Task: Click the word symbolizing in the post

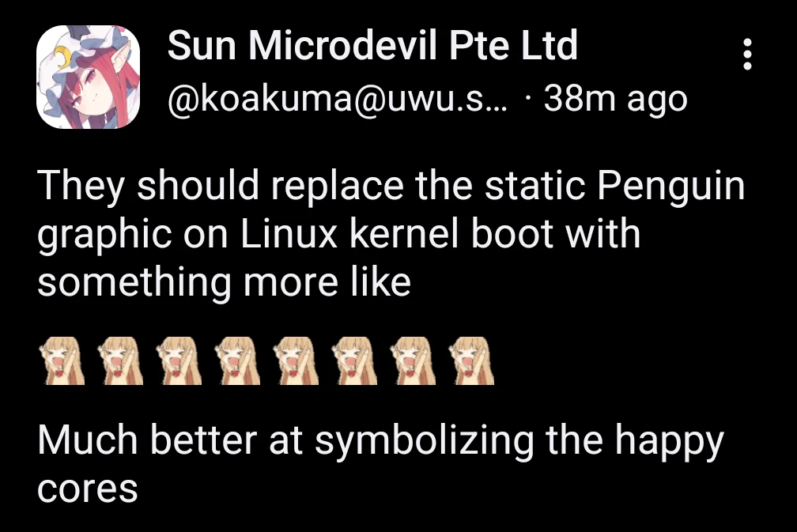Action: pos(425,442)
